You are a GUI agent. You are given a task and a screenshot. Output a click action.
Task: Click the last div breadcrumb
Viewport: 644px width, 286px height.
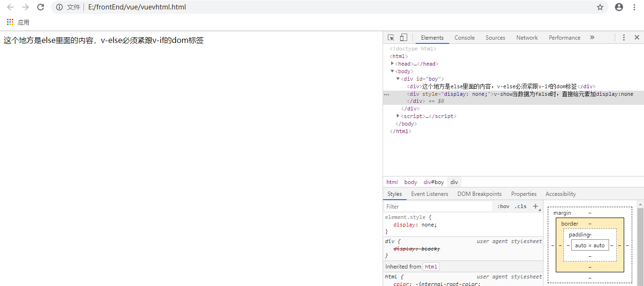(x=454, y=182)
